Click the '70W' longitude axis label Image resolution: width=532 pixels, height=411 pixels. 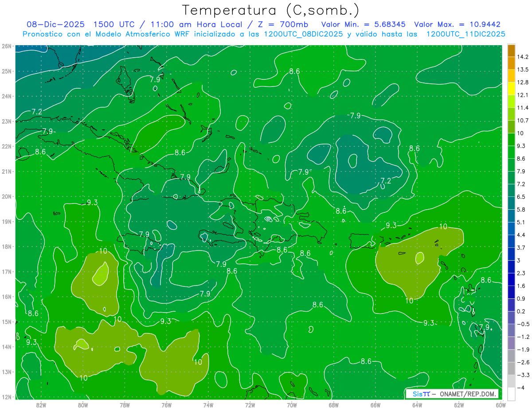tap(292, 405)
